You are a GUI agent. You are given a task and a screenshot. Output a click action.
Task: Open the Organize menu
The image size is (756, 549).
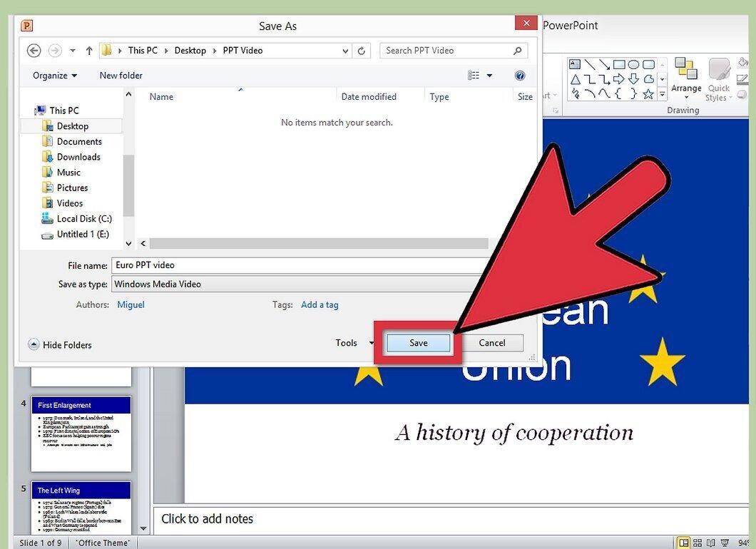pyautogui.click(x=54, y=75)
